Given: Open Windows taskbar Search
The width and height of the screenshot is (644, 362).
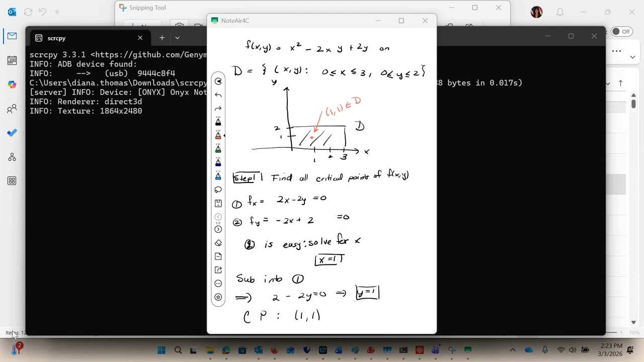Looking at the screenshot, I should coord(178,350).
